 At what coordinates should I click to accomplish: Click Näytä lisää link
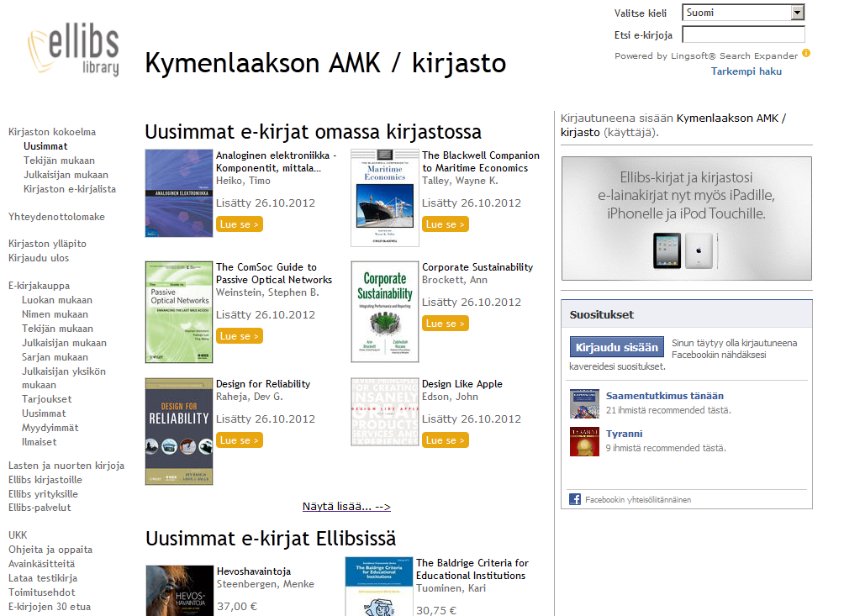346,506
